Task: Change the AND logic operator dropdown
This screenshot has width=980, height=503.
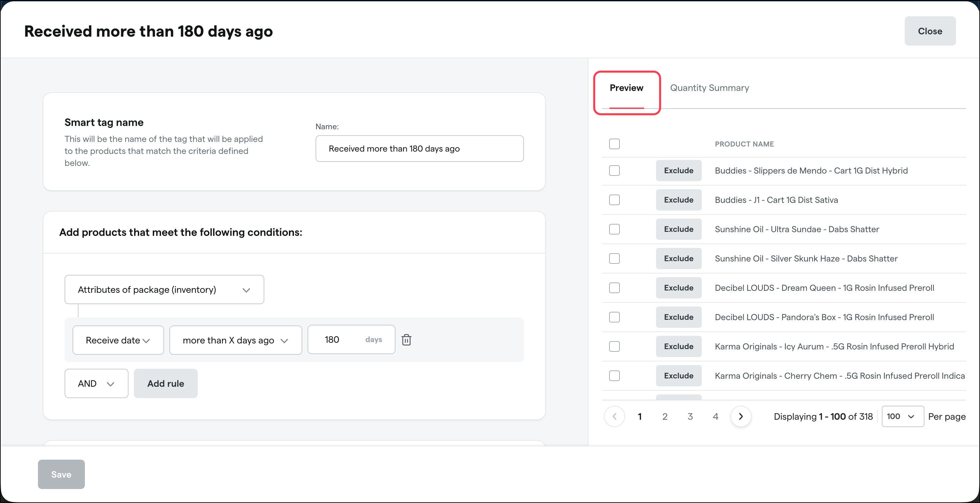Action: 96,383
